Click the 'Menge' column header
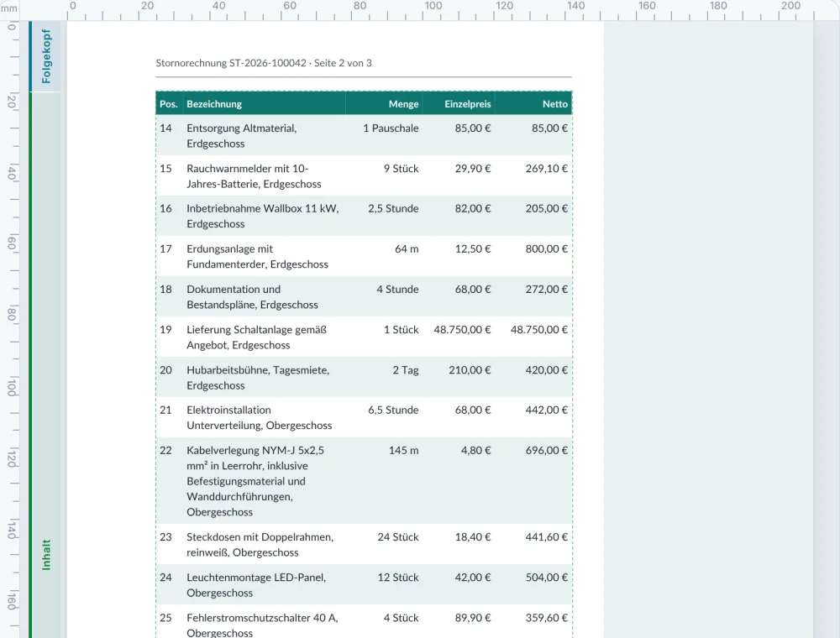Viewport: 840px width, 638px height. (x=403, y=104)
